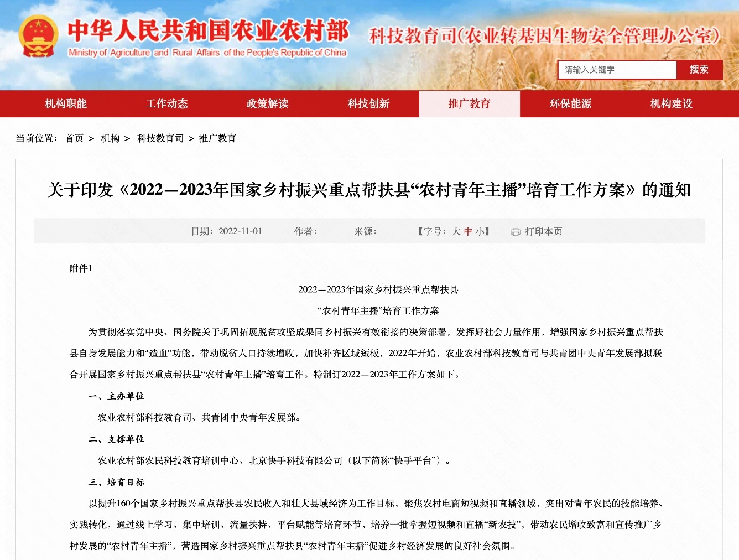Set font size to 中 (medium)
Screen dimensions: 739x560
[x=468, y=231]
